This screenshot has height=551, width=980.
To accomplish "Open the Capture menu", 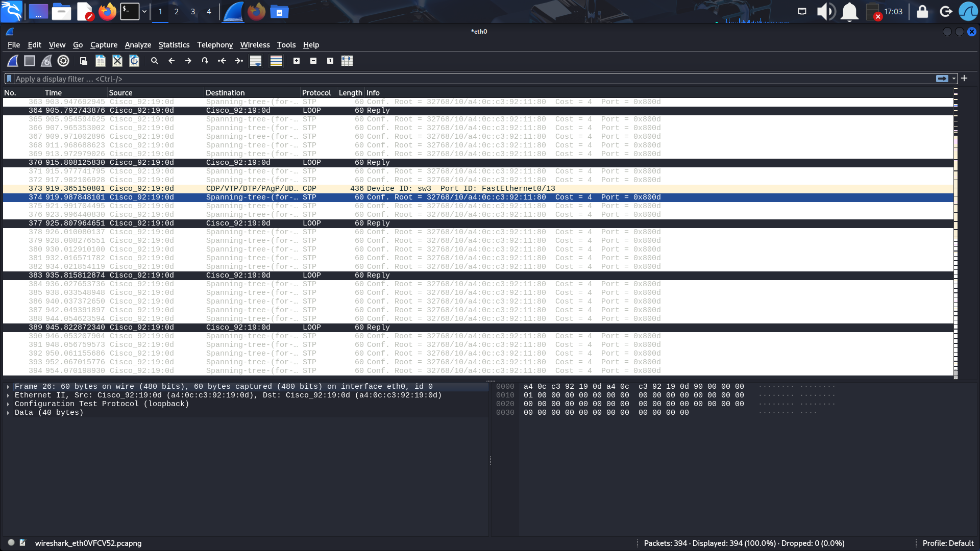I will (x=104, y=45).
